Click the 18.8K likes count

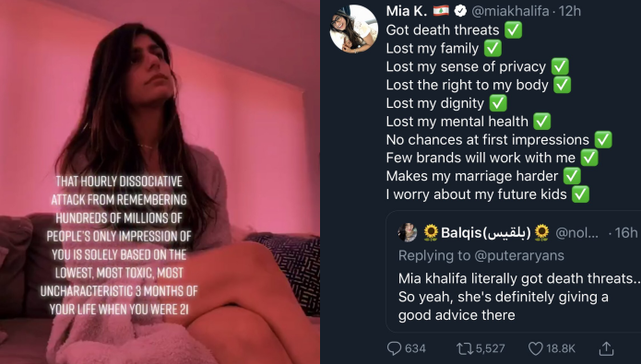(x=561, y=348)
